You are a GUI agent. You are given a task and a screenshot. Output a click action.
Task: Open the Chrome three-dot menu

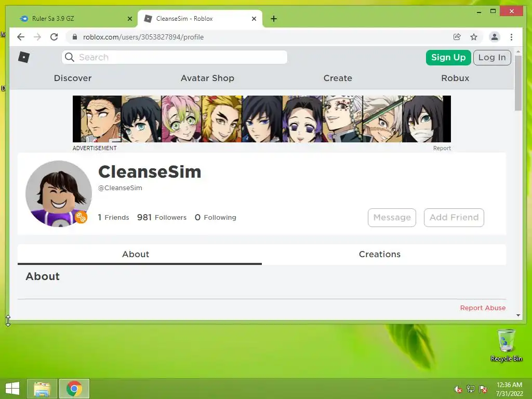(x=511, y=37)
